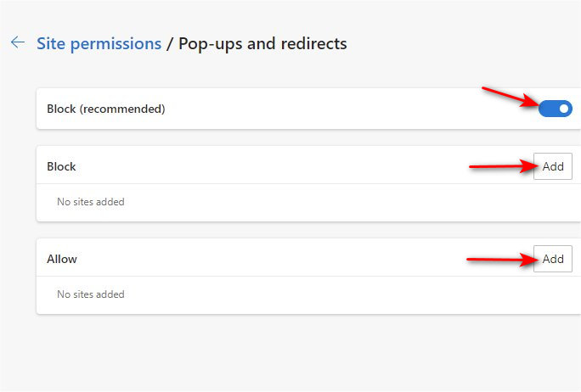Click Add in the Block section
This screenshot has width=581, height=392.
(553, 166)
